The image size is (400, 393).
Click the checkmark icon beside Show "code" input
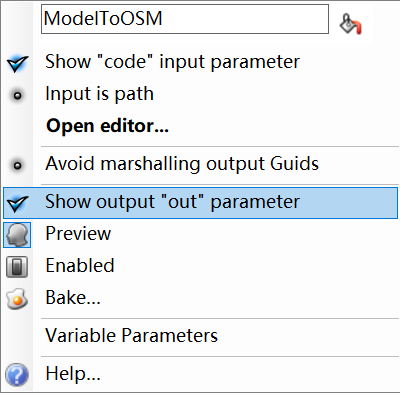(x=17, y=63)
